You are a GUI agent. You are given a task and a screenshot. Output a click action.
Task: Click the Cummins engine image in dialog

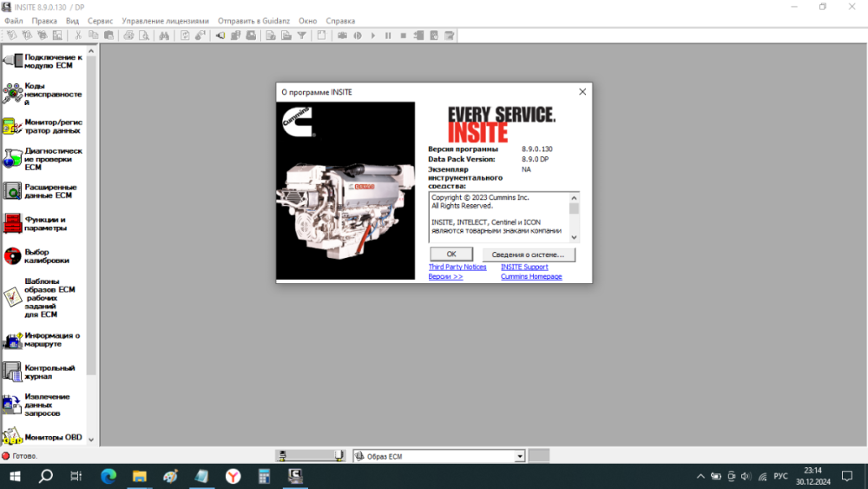(x=345, y=190)
